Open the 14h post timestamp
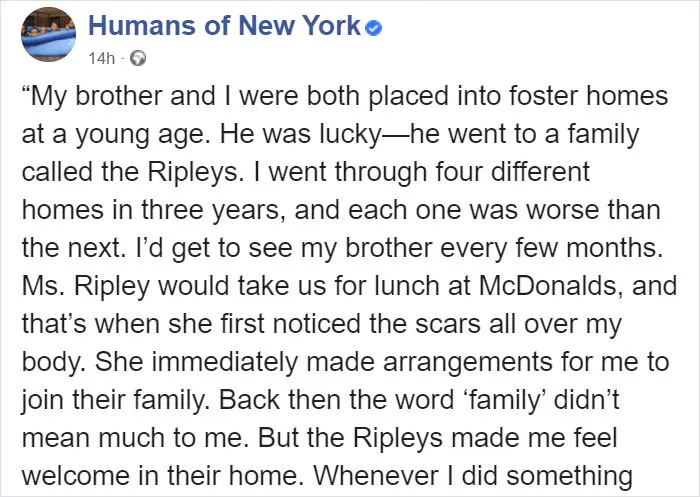The height and width of the screenshot is (497, 700). point(101,58)
